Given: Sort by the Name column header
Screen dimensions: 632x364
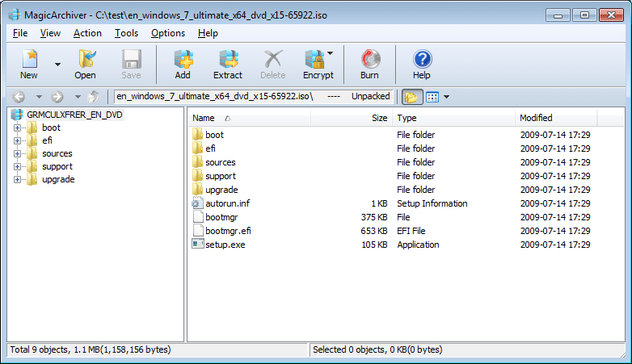Looking at the screenshot, I should pyautogui.click(x=249, y=118).
